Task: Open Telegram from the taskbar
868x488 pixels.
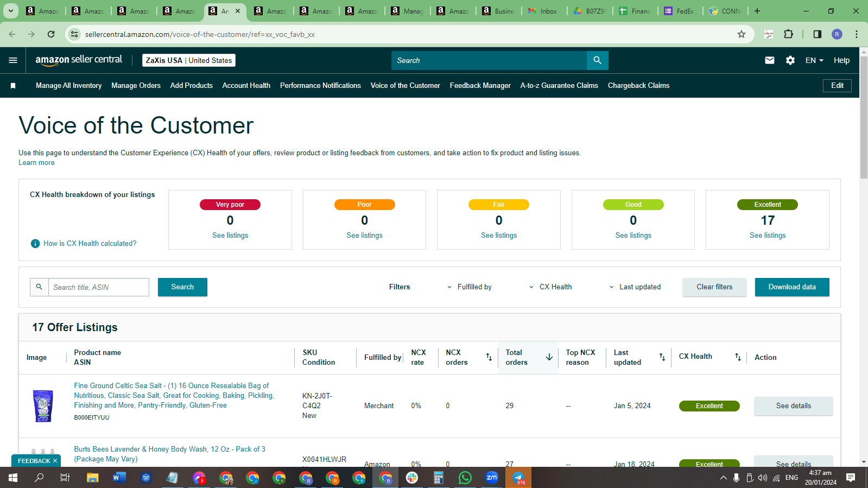Action: pyautogui.click(x=518, y=478)
